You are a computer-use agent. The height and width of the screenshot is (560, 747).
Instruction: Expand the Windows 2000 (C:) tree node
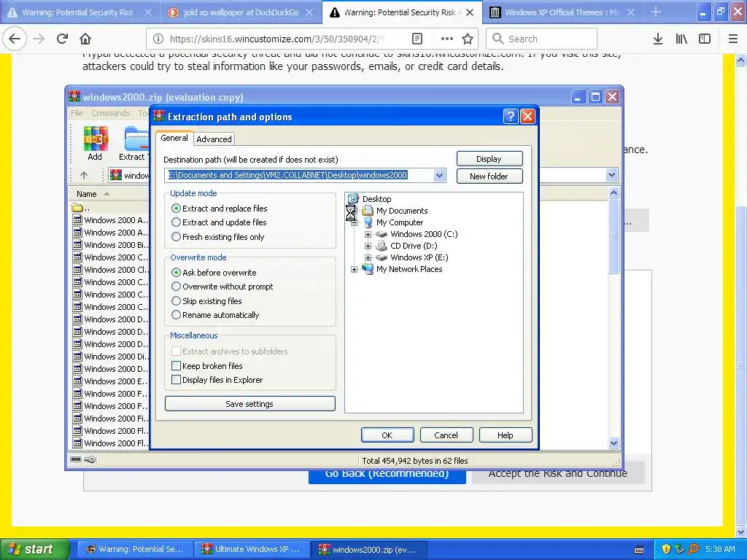point(368,234)
